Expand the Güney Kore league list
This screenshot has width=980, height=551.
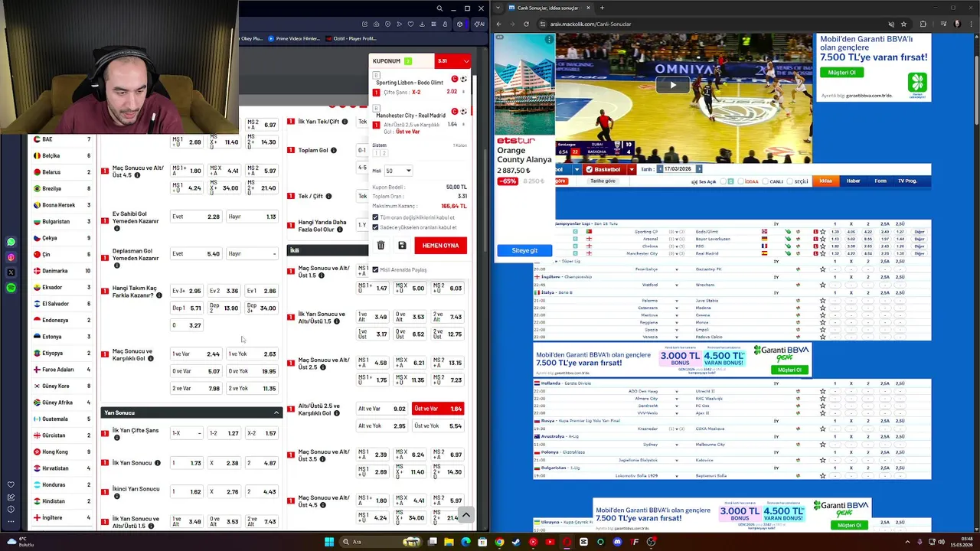pyautogui.click(x=62, y=386)
